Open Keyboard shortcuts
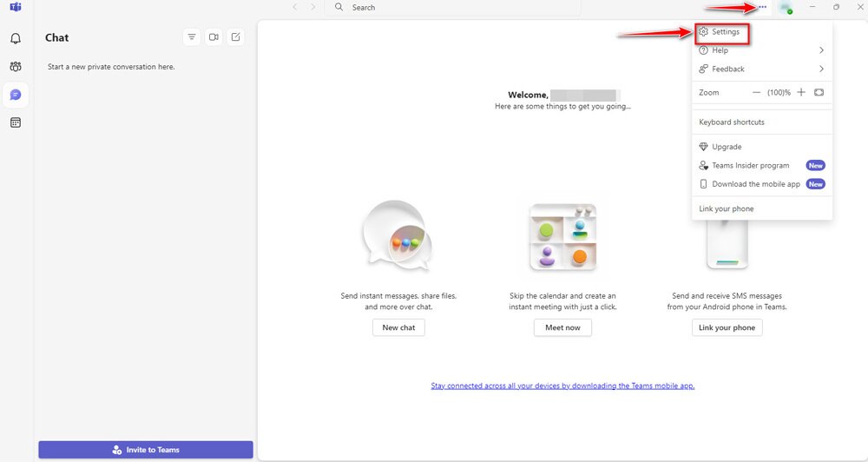This screenshot has height=462, width=868. (x=762, y=122)
